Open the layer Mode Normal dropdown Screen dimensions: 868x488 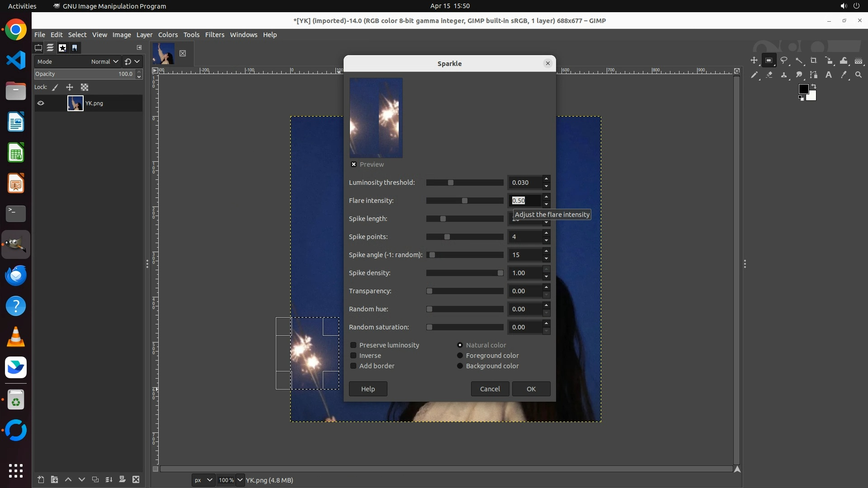coord(104,62)
